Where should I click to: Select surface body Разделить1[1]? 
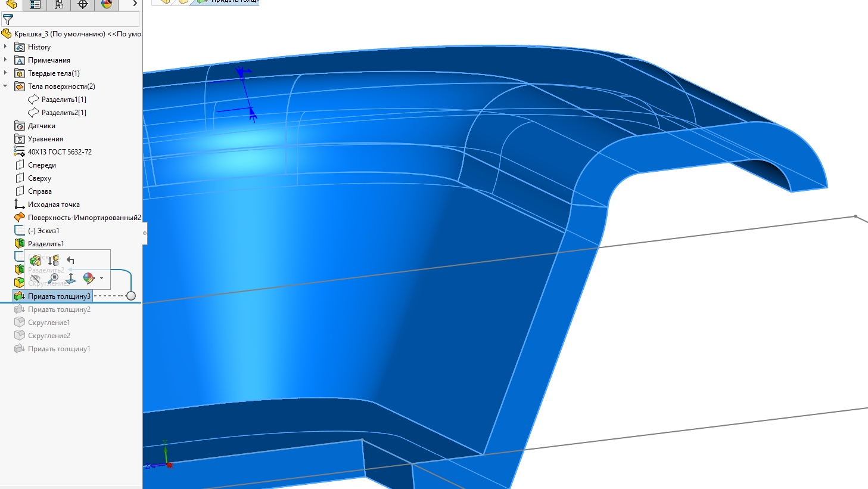[x=57, y=100]
